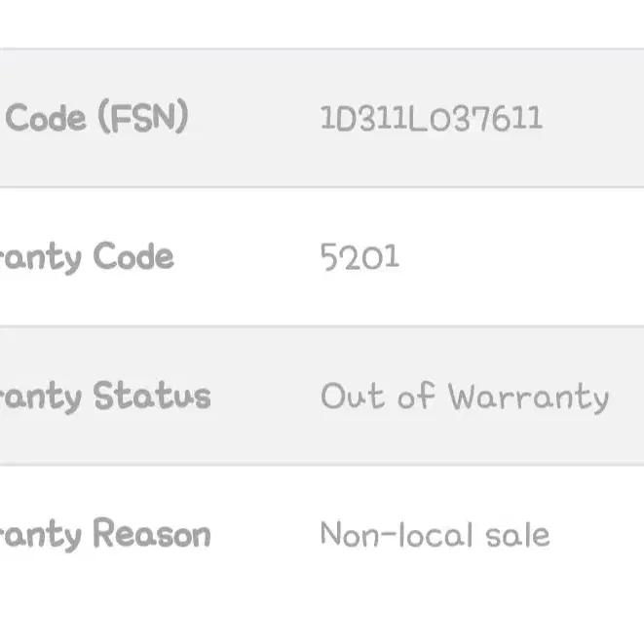The image size is (644, 644).
Task: Click the word "Non-local" in reason value
Action: pos(397,534)
